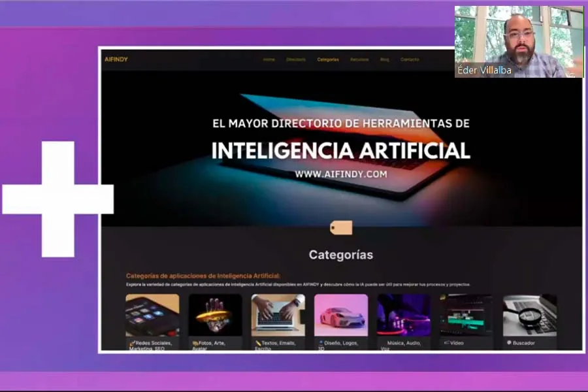Viewport: 588px width, 392px height.
Task: Select the Buscador magnifying glass thumbnail
Action: 529,315
